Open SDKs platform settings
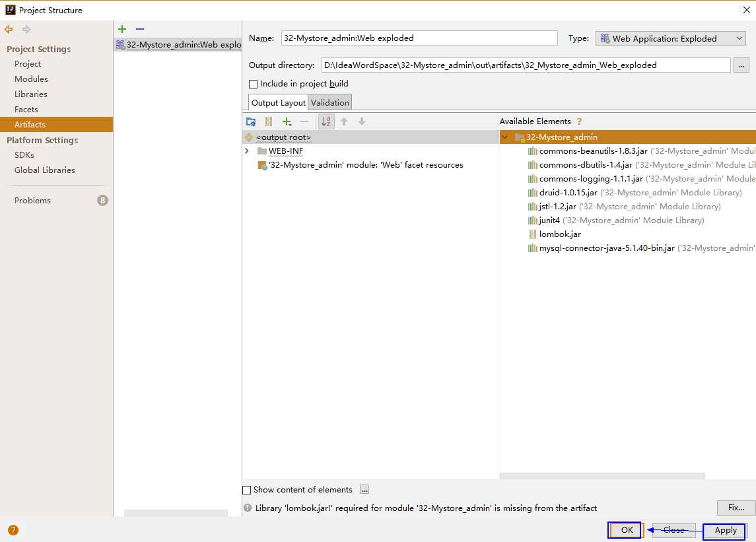This screenshot has height=542, width=756. click(x=24, y=154)
